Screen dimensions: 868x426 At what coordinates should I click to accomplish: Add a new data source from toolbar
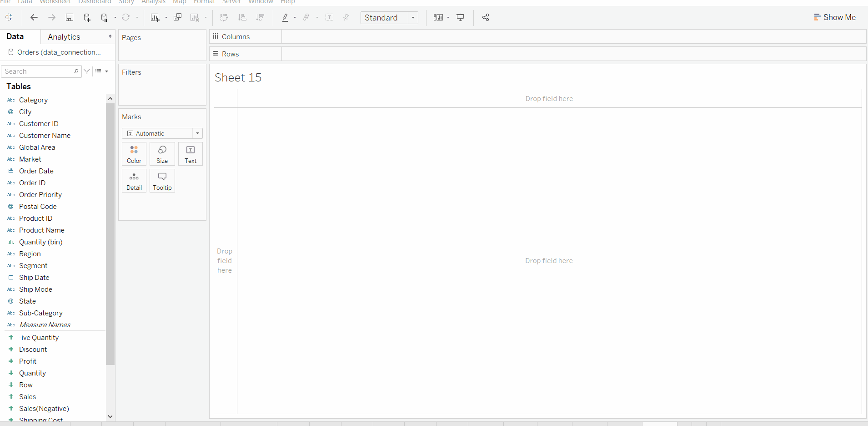click(x=87, y=17)
